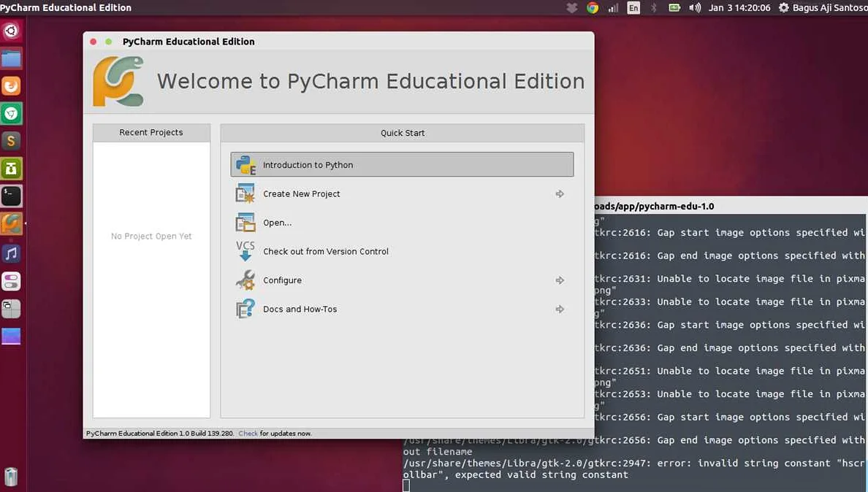Open the Sublime Text dock icon
868x492 pixels.
click(x=12, y=140)
